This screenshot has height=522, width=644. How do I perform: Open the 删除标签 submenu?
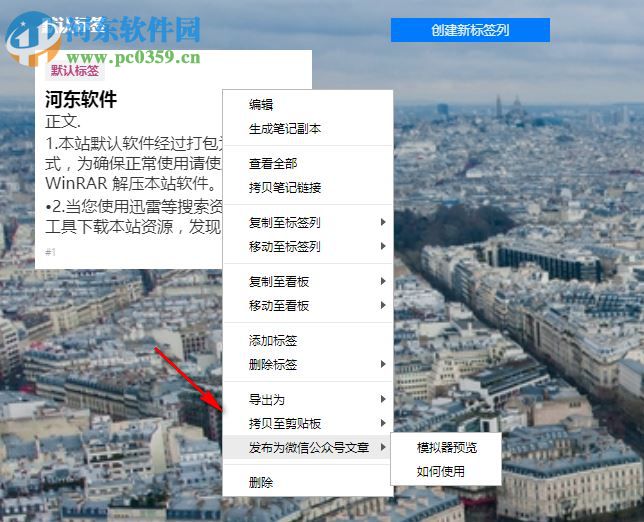[308, 364]
